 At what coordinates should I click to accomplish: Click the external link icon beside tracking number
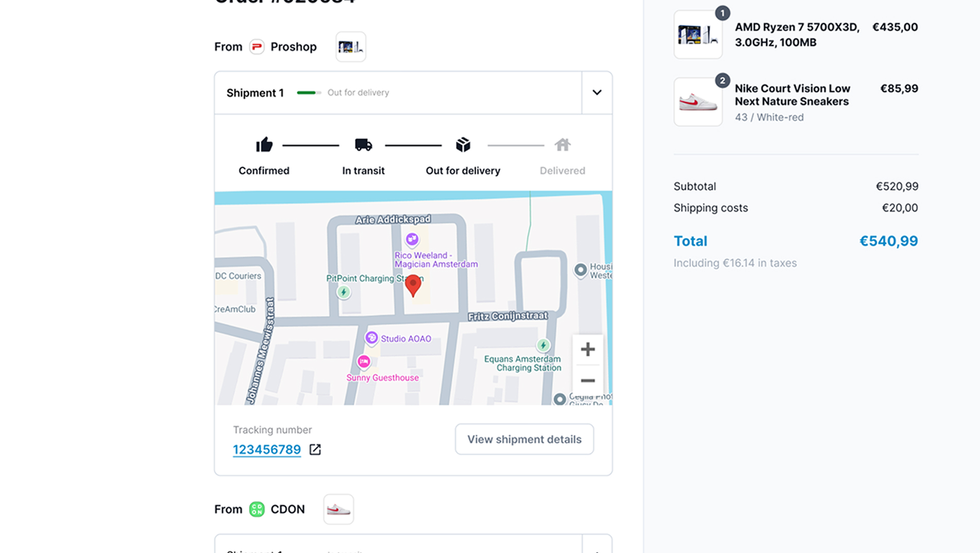315,449
